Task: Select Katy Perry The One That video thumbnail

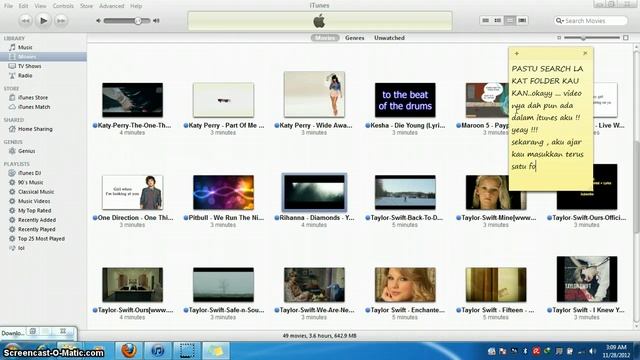Action: pyautogui.click(x=133, y=100)
